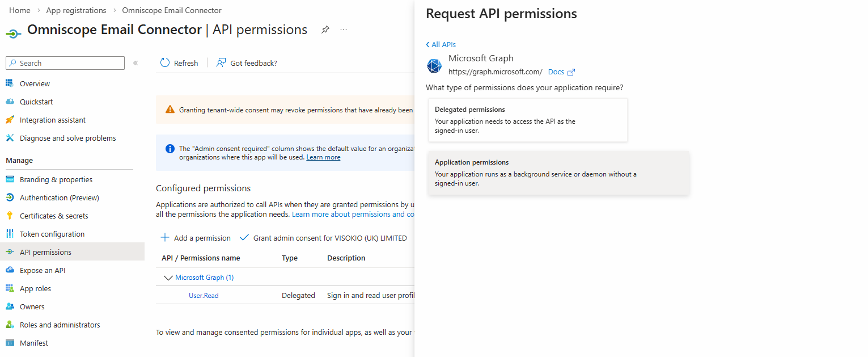
Task: Click the Got feedback icon
Action: click(x=221, y=63)
